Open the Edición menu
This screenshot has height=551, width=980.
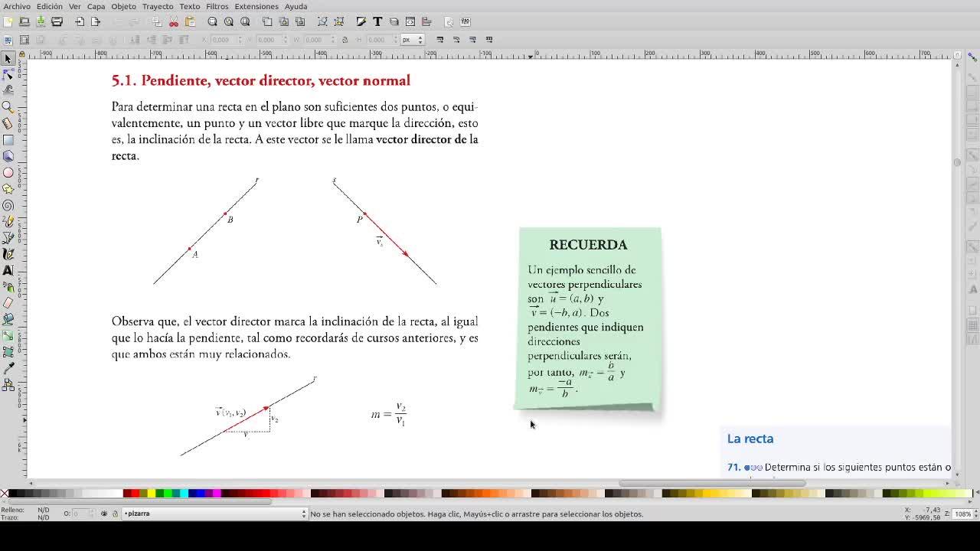click(50, 6)
